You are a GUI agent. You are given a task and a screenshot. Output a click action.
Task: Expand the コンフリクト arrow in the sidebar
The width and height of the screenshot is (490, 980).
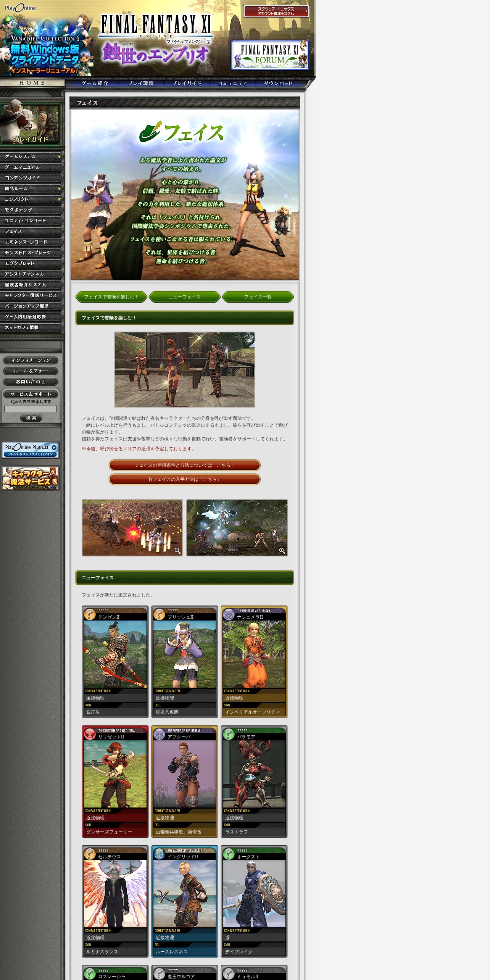click(59, 200)
